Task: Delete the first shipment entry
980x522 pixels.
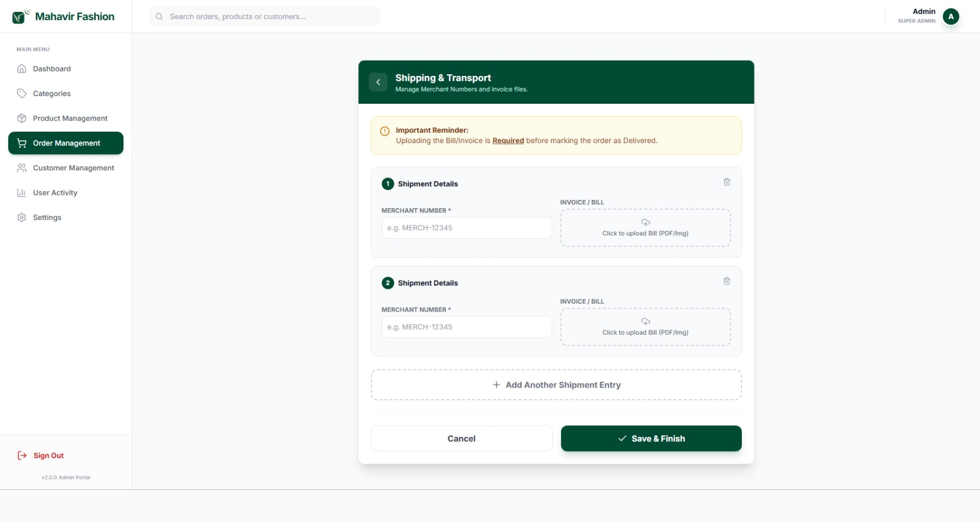Action: [727, 182]
